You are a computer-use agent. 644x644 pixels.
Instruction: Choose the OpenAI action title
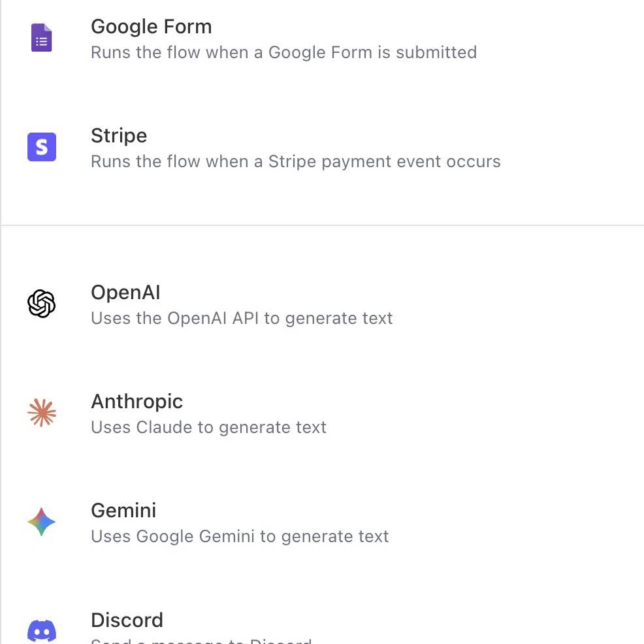125,293
